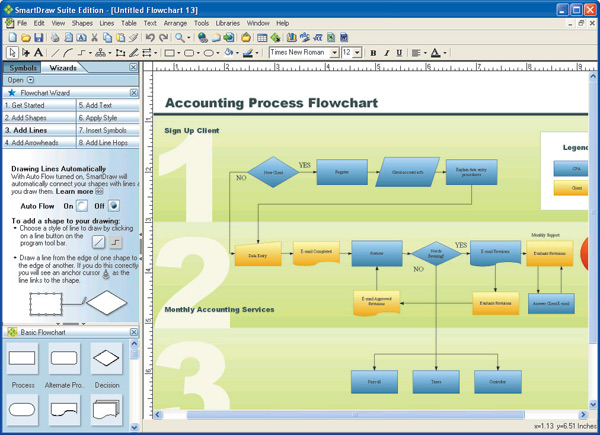Image resolution: width=600 pixels, height=435 pixels.
Task: Click the Open folder icon
Action: (x=25, y=38)
